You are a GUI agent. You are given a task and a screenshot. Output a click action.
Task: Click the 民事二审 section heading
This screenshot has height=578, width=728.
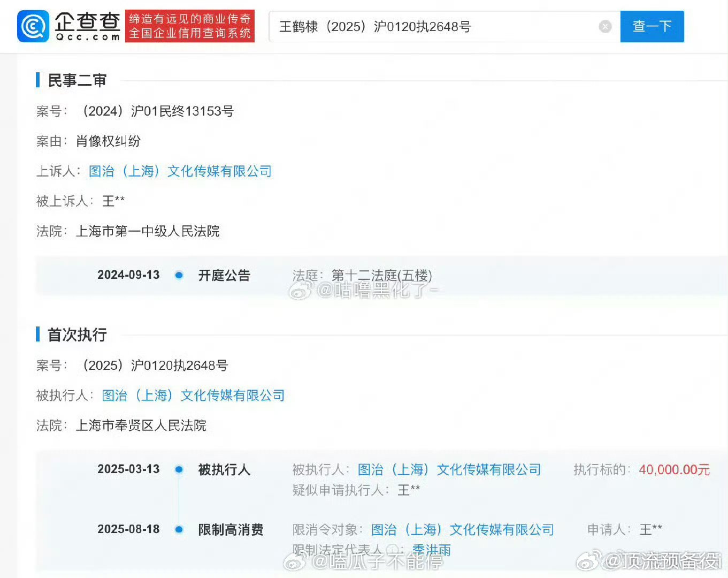77,80
